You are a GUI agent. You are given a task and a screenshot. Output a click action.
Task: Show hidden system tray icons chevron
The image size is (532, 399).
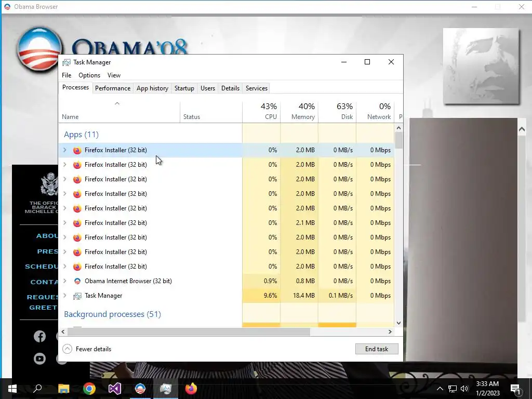coord(440,389)
